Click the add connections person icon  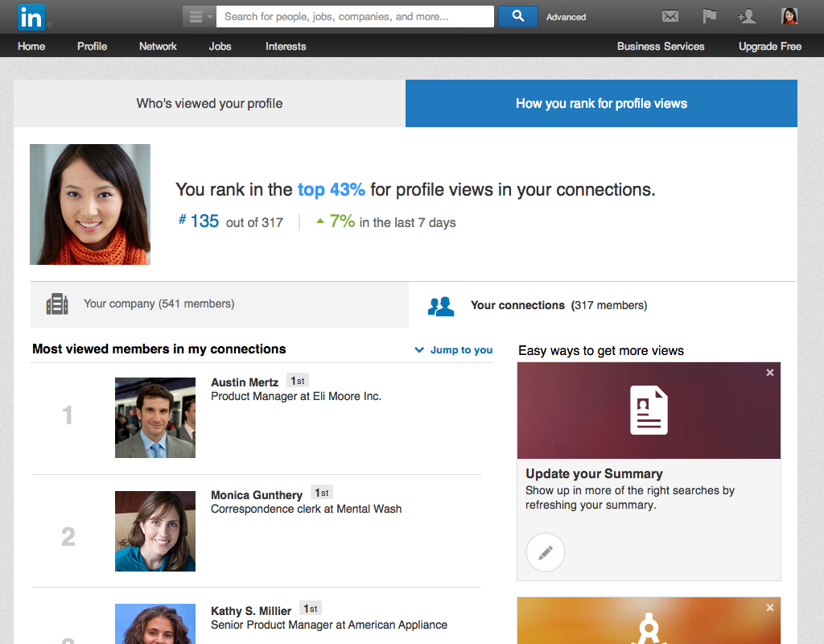tap(747, 16)
